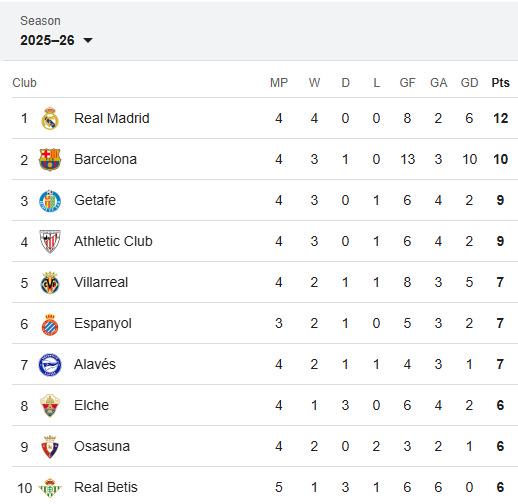Screen dimensions: 518x504
Task: Click the Club column header
Action: tap(24, 83)
